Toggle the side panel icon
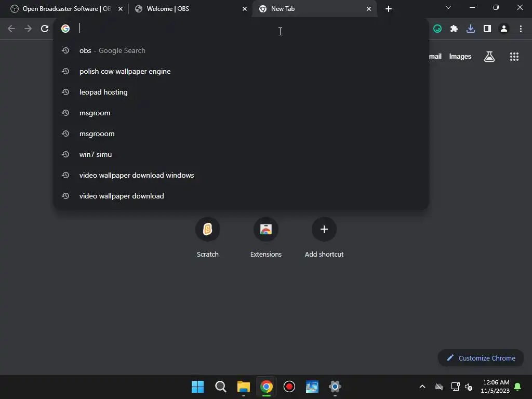The height and width of the screenshot is (399, 532). click(487, 29)
